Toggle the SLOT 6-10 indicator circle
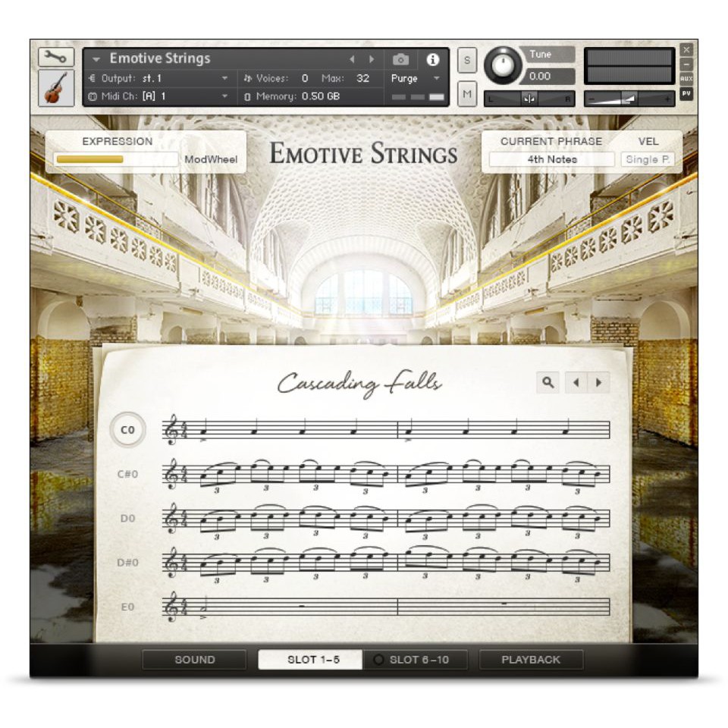The height and width of the screenshot is (728, 728). 378,660
